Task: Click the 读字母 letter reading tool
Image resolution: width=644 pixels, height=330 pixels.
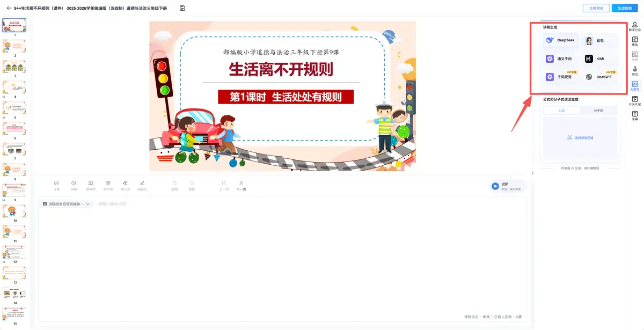Action: [108, 186]
